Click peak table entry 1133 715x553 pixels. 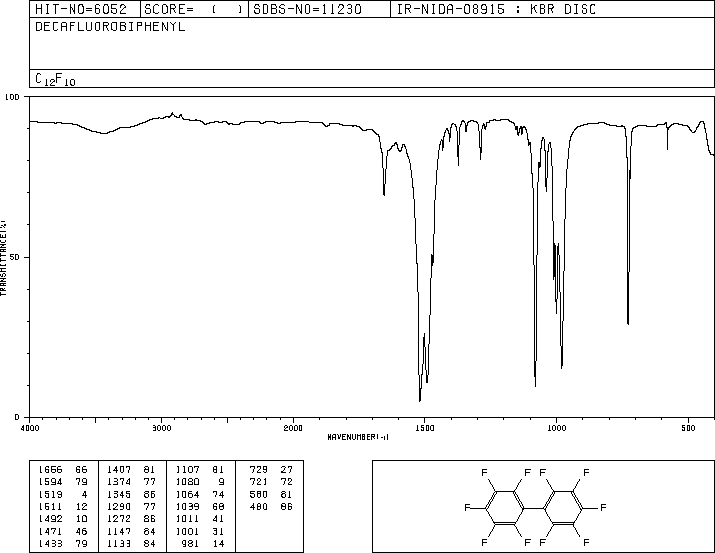click(119, 543)
